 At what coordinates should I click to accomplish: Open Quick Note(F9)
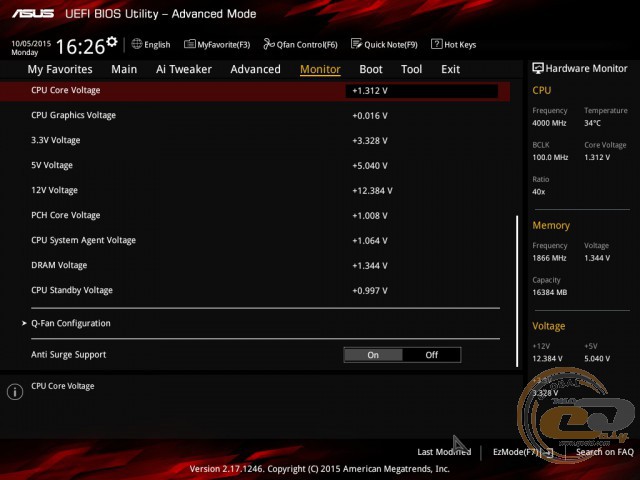click(384, 44)
